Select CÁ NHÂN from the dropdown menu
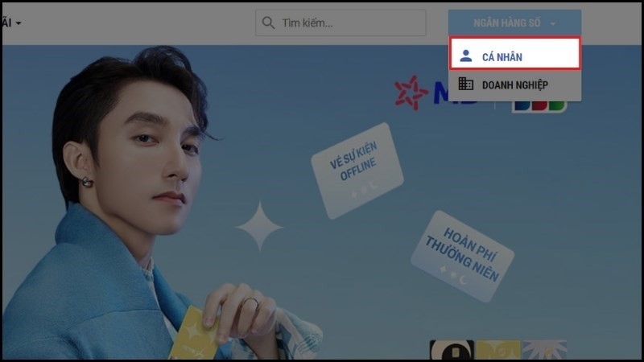The height and width of the screenshot is (362, 644). [x=514, y=56]
